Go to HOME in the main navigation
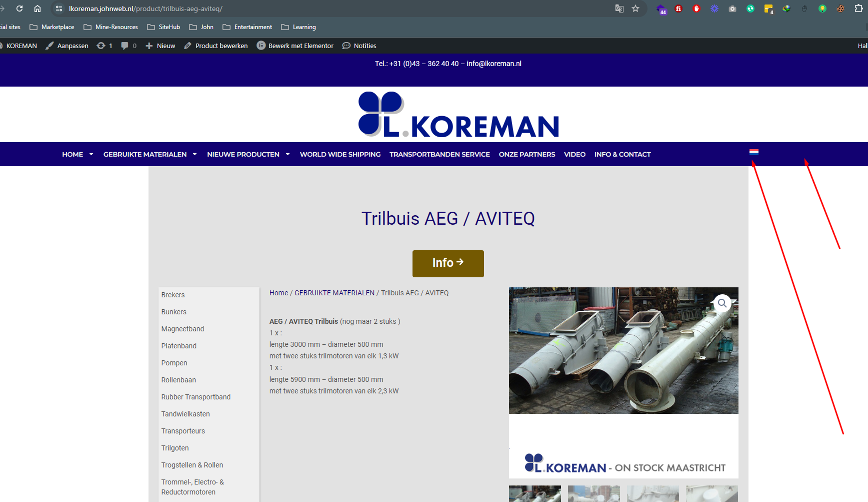This screenshot has height=502, width=868. pos(72,154)
